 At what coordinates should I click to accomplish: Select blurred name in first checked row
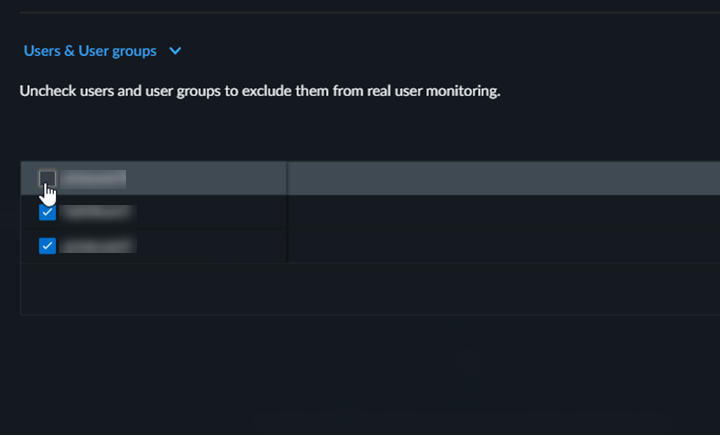click(x=97, y=213)
